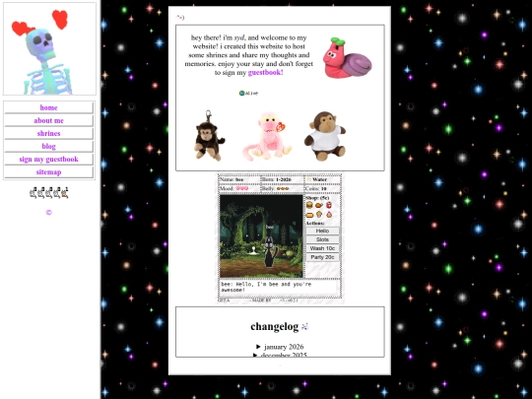Follow the guestbook link in welcome text
The image size is (532, 399).
(x=265, y=72)
